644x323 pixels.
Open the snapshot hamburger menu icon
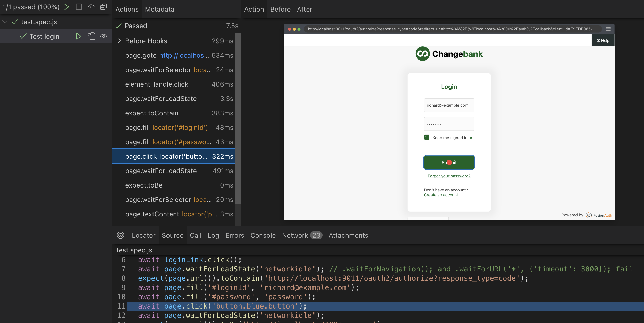click(x=608, y=29)
